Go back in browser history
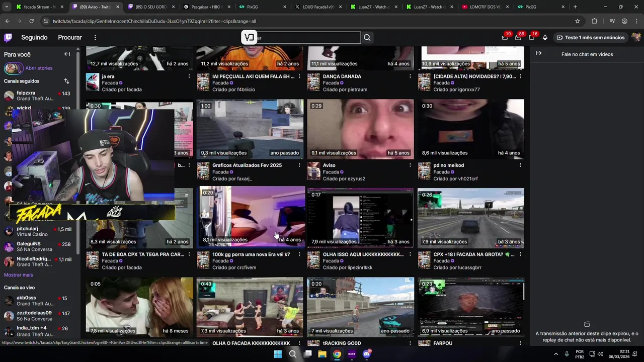This screenshot has width=644, height=362. (7, 21)
